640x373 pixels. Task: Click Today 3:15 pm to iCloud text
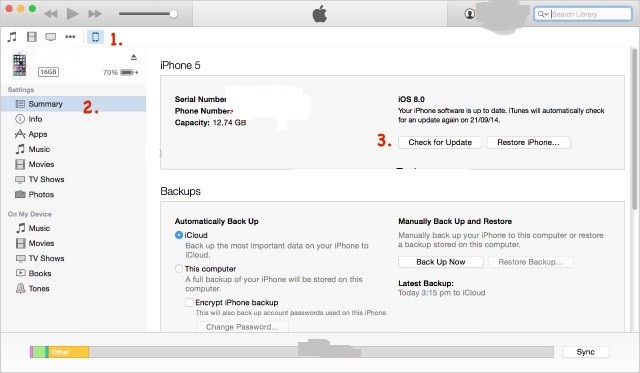[442, 293]
